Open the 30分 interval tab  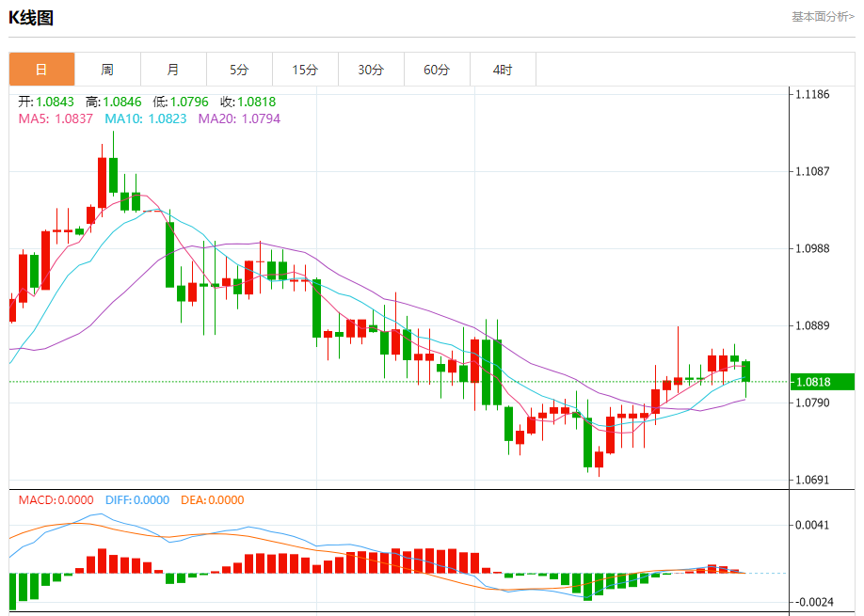click(x=371, y=70)
